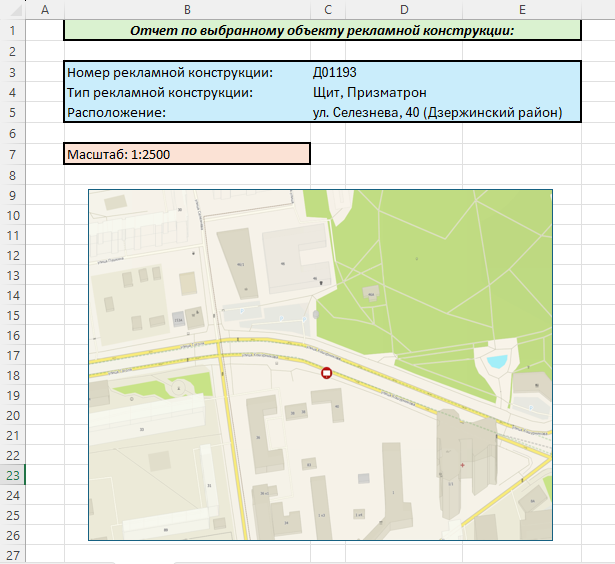Click column C header
The image size is (615, 564).
tap(327, 9)
